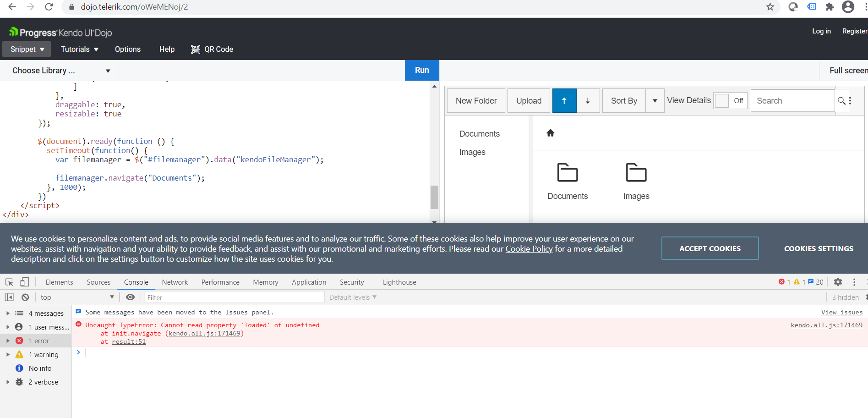Open the Documents folder icon in the file view
Image resolution: width=868 pixels, height=418 pixels.
pos(568,173)
